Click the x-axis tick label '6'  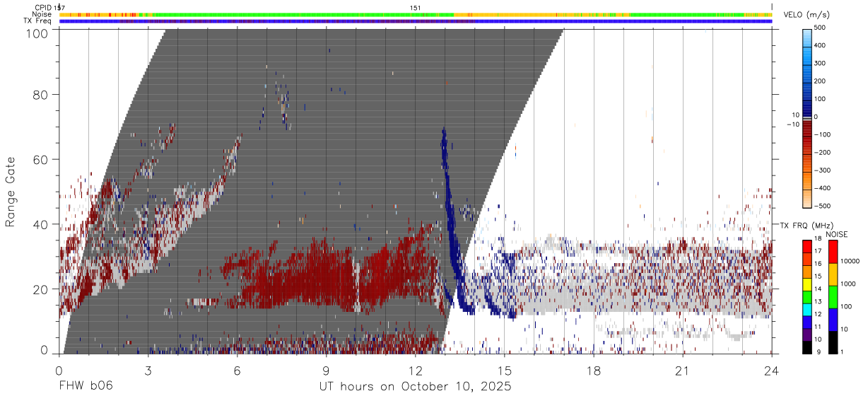click(237, 370)
